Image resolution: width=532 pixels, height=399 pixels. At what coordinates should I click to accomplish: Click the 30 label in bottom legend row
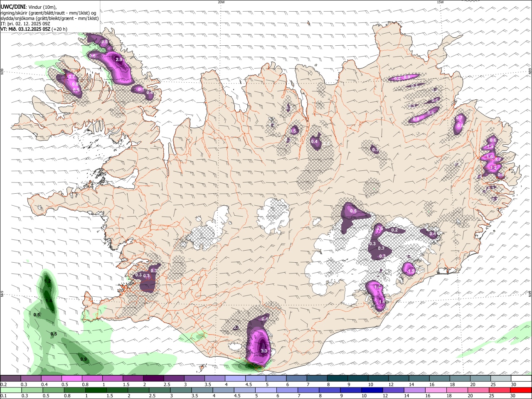514,396
